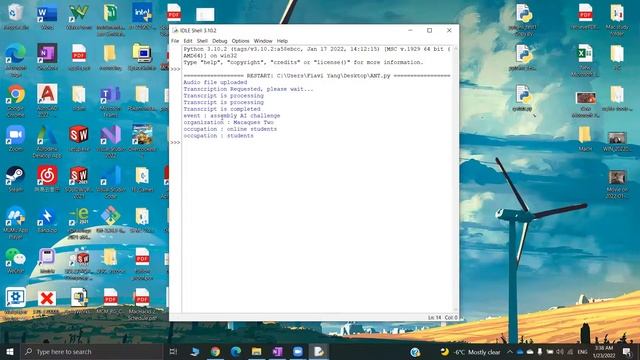The image size is (640, 360).
Task: Open the blue lightning bolt desktop shortcut
Action: tap(47, 220)
